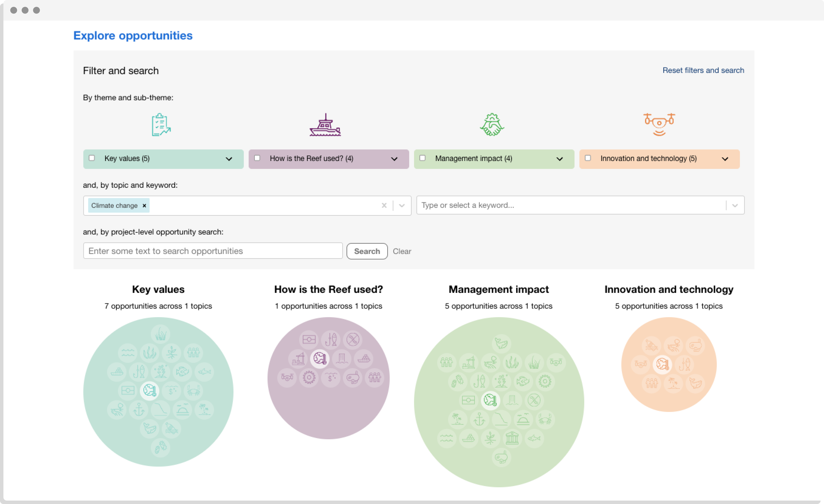Click the handshake Management impact icon
The image size is (824, 504).
coord(492,125)
